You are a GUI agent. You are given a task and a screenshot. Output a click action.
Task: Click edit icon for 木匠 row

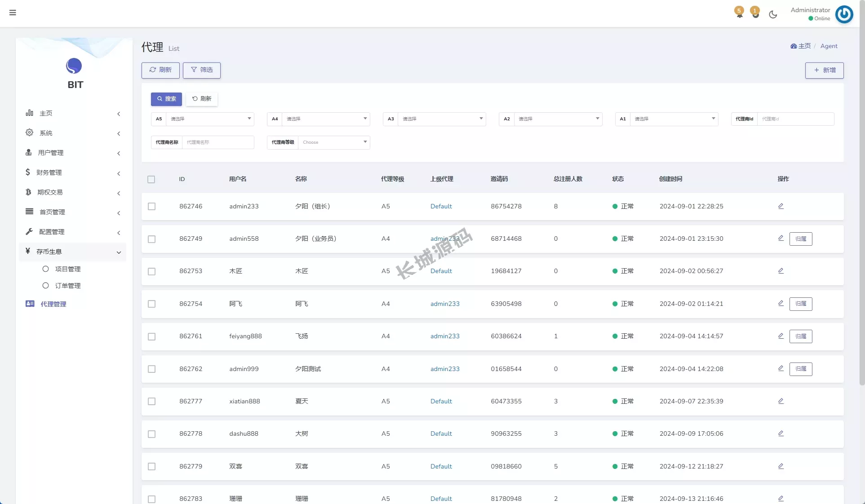pos(781,271)
